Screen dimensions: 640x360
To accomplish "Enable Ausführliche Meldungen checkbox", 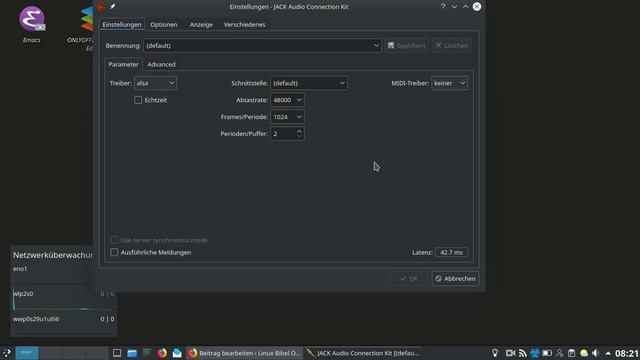I will coord(114,252).
